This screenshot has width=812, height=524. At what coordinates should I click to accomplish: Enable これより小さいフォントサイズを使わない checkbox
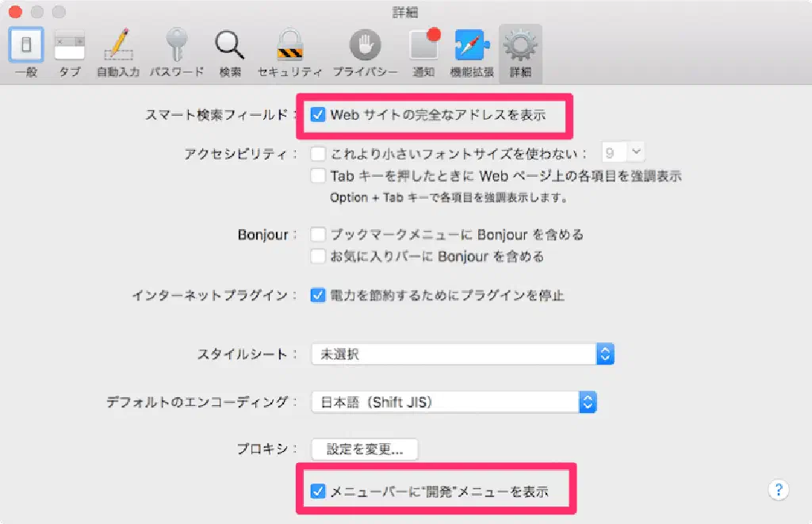[x=318, y=153]
